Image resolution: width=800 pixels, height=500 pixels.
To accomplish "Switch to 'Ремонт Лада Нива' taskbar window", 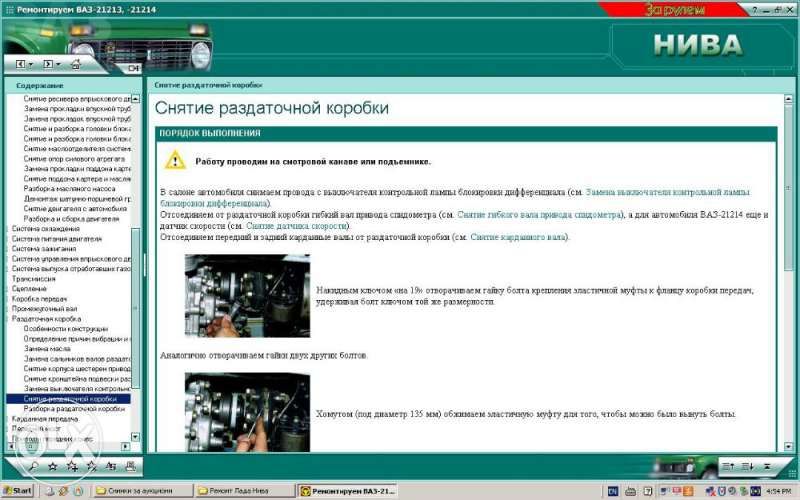I will [244, 491].
